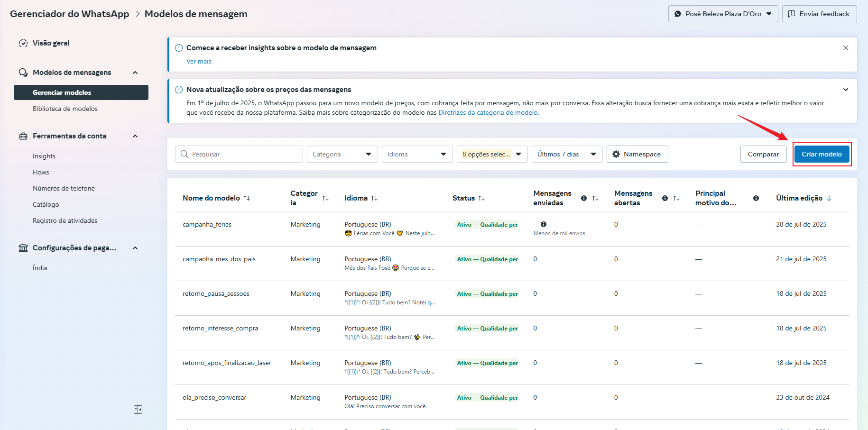Click the Última edição sort arrow

829,198
